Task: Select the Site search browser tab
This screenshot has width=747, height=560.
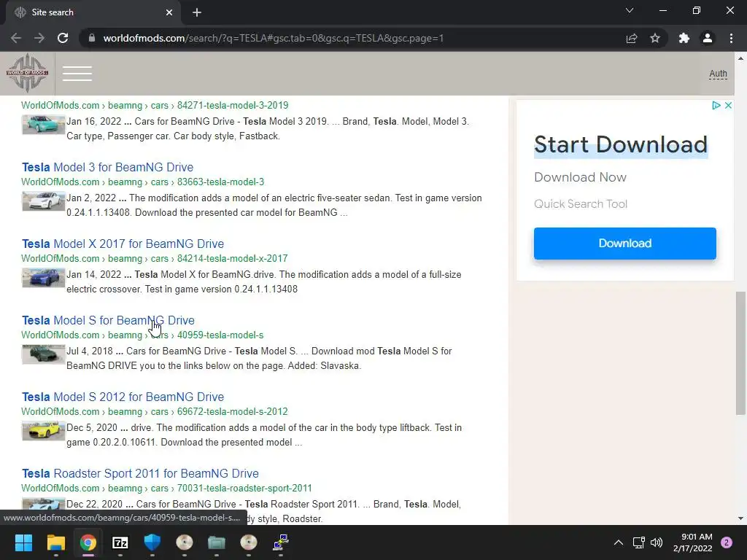Action: pyautogui.click(x=93, y=12)
